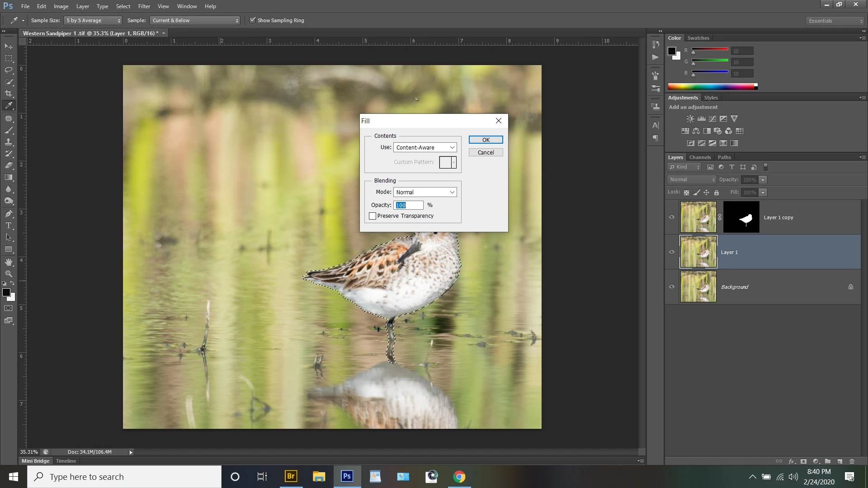Click the delete layer trash icon

click(x=852, y=461)
